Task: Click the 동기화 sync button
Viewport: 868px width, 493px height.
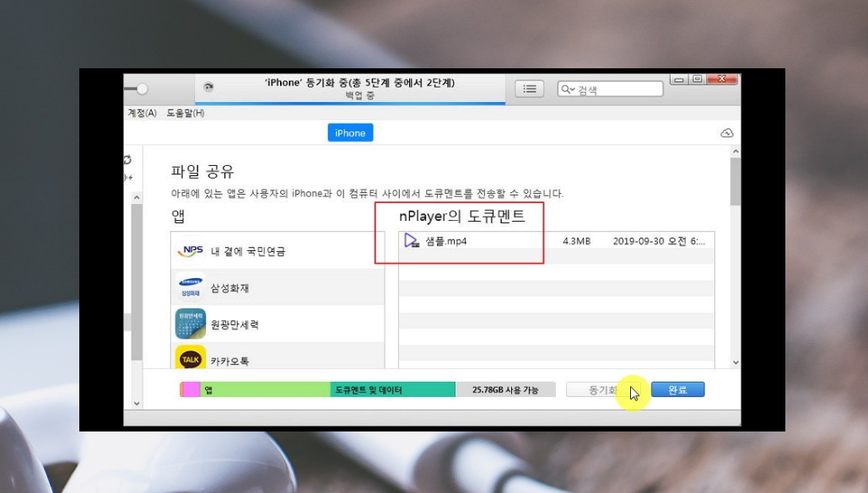Action: [x=603, y=389]
